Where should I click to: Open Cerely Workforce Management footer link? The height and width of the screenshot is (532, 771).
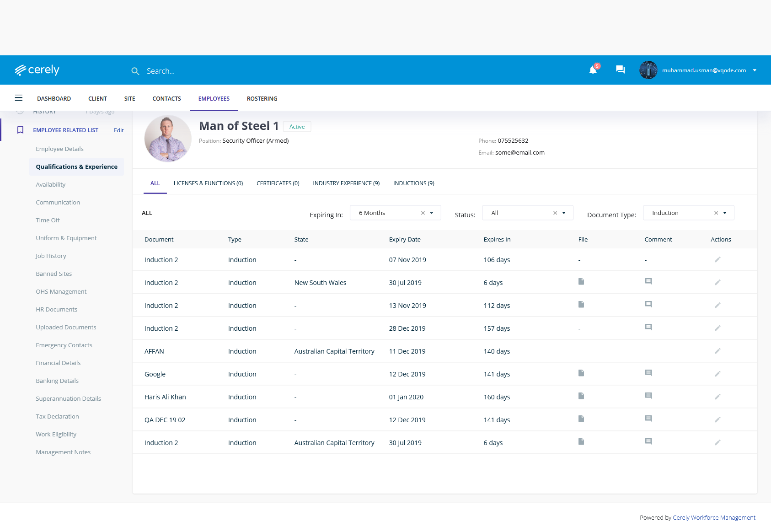click(714, 518)
